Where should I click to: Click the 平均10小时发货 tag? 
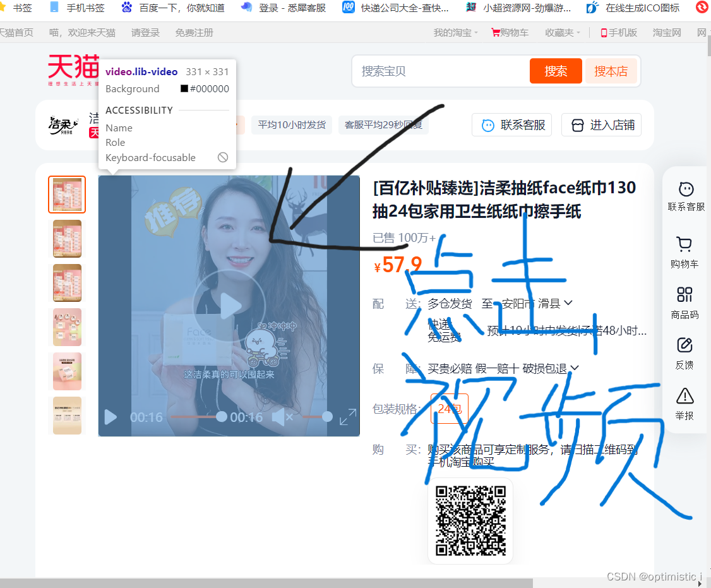[x=292, y=125]
